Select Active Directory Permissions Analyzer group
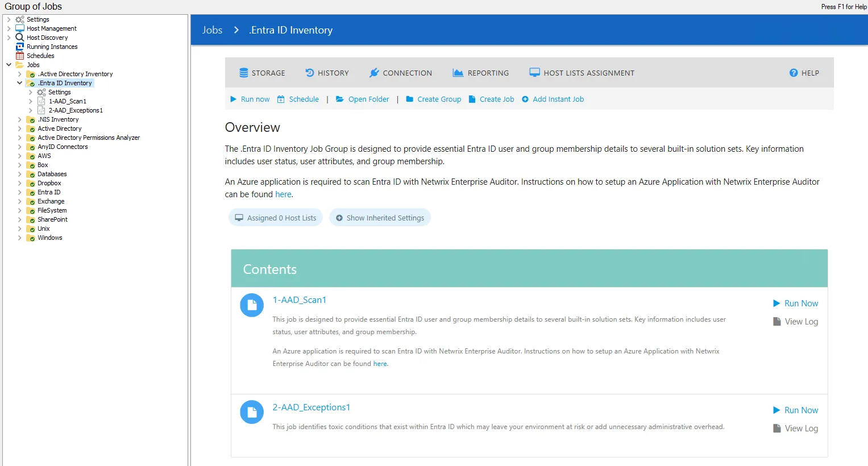The height and width of the screenshot is (466, 868). 89,138
